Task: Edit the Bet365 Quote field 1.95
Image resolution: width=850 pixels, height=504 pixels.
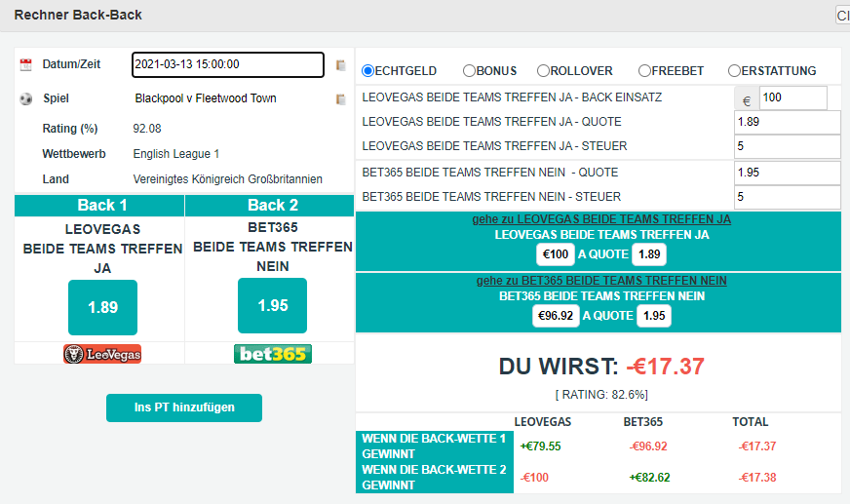Action: [787, 173]
